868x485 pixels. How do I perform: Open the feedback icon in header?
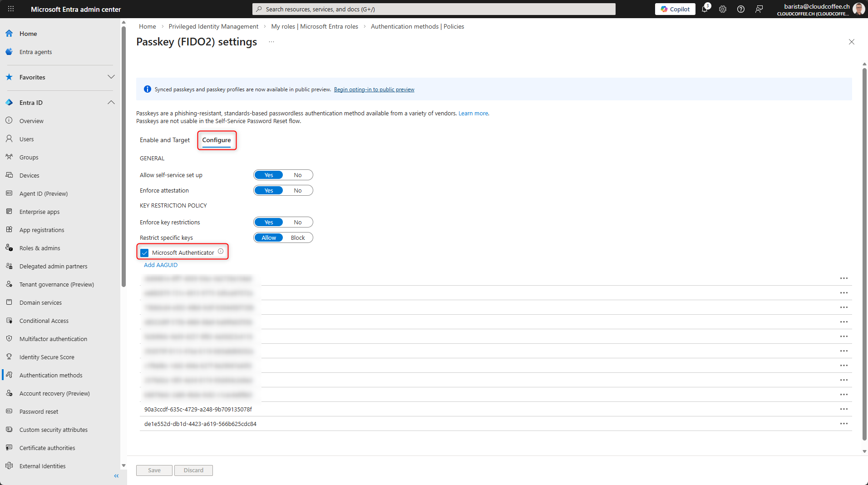pyautogui.click(x=759, y=9)
